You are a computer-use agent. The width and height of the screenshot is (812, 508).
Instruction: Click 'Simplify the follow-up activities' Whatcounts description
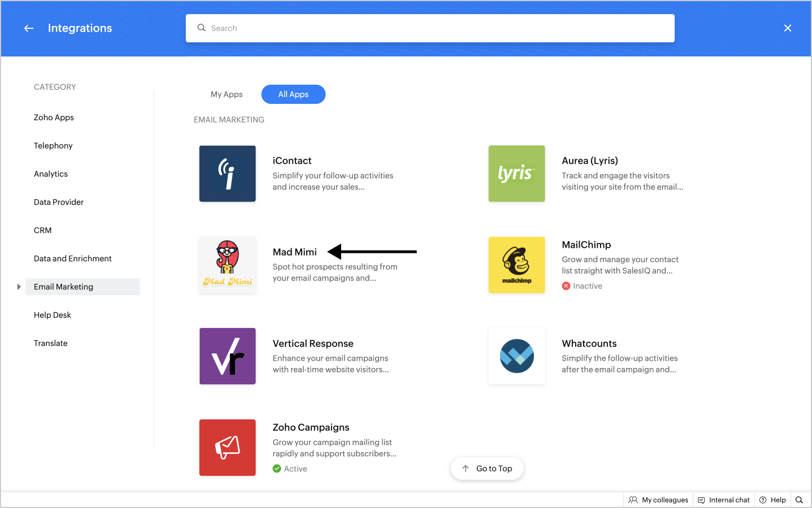pyautogui.click(x=620, y=364)
